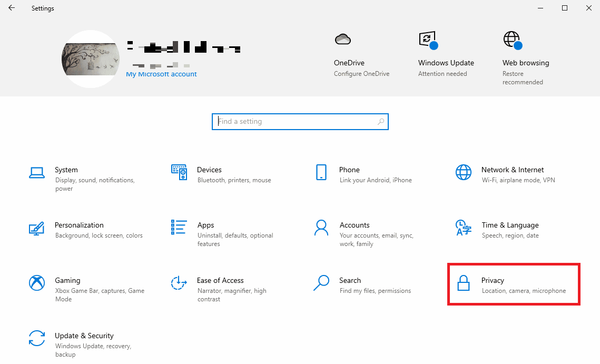This screenshot has width=600, height=364.
Task: Click in the Find a setting field
Action: pyautogui.click(x=300, y=122)
